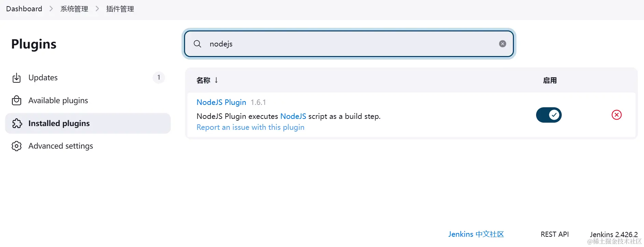Open the Updates section
644x247 pixels.
[43, 78]
